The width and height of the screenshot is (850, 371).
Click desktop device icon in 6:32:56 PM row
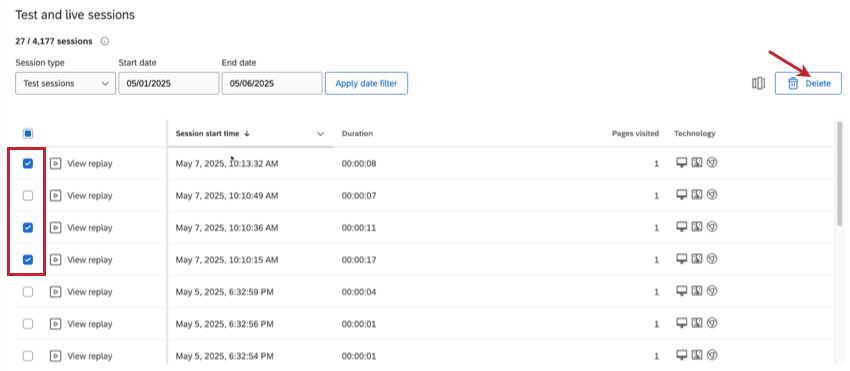pyautogui.click(x=682, y=323)
